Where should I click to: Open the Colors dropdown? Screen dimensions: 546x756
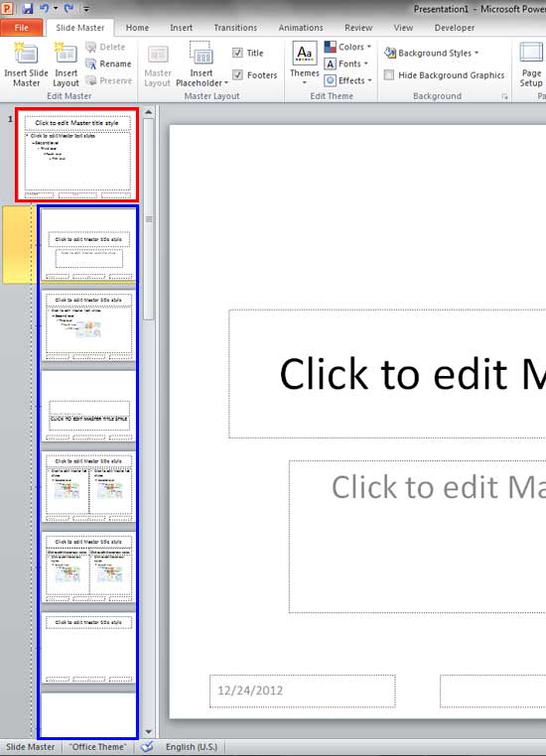tap(347, 47)
